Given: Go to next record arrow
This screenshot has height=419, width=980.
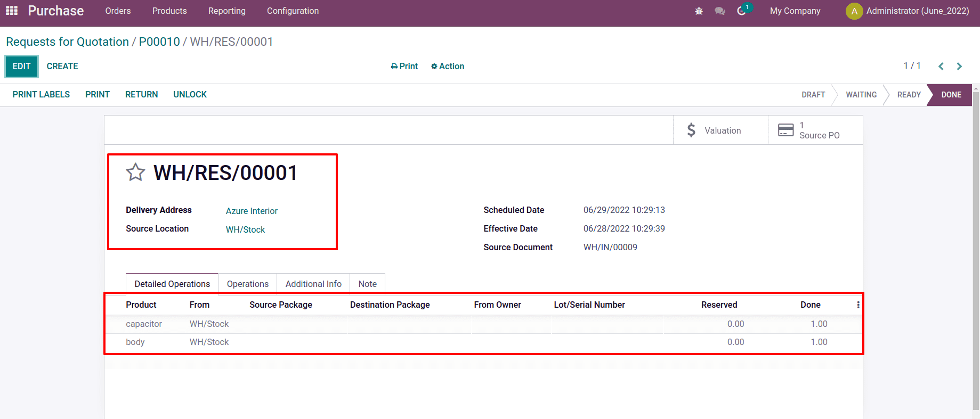Looking at the screenshot, I should 959,66.
